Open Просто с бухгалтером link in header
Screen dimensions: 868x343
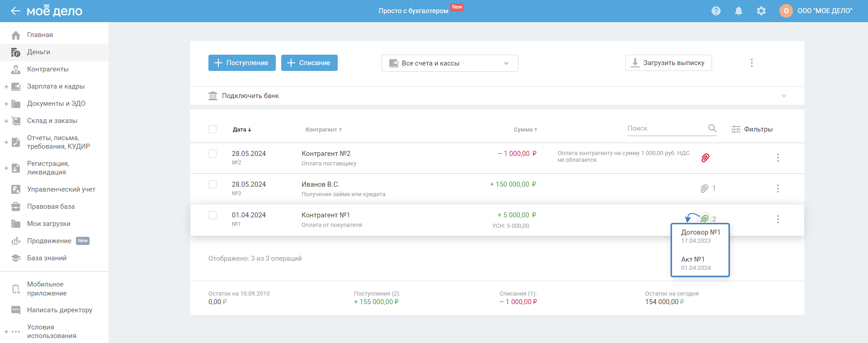[x=414, y=11]
